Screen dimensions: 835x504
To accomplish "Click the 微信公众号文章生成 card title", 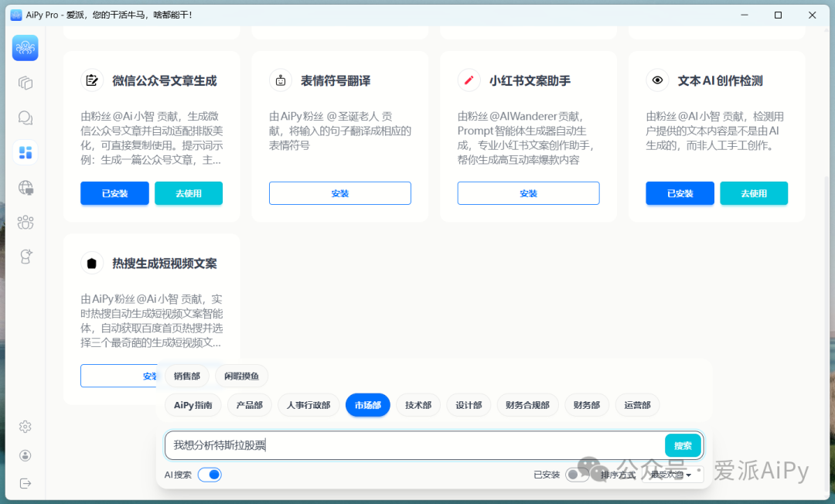I will [165, 81].
